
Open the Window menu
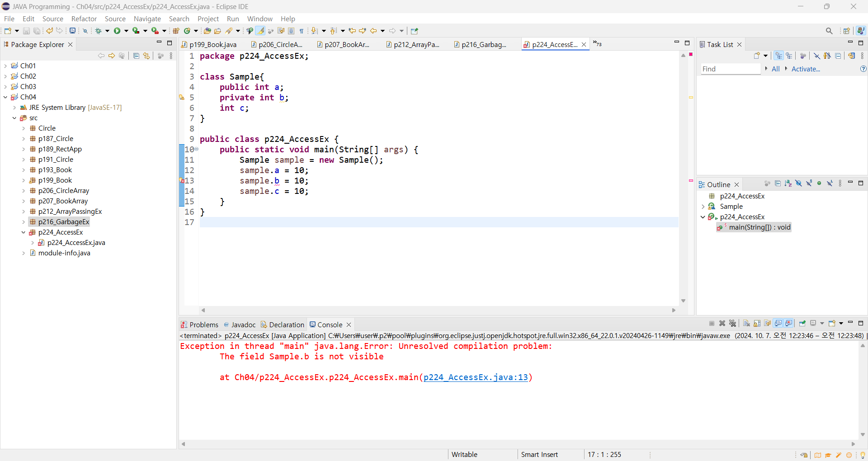point(260,19)
